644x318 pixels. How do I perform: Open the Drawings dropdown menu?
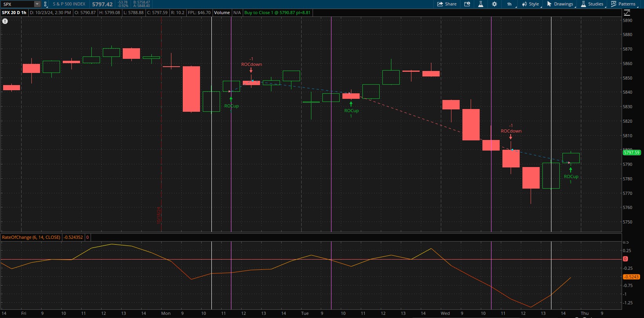pos(560,4)
